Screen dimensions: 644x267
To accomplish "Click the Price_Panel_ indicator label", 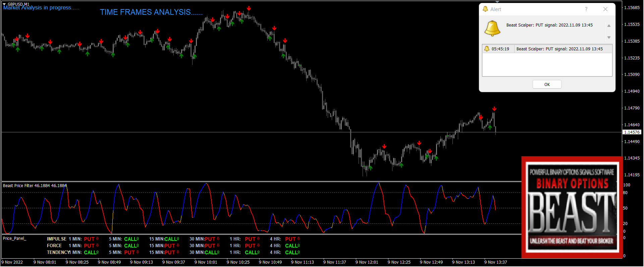I will [14, 238].
